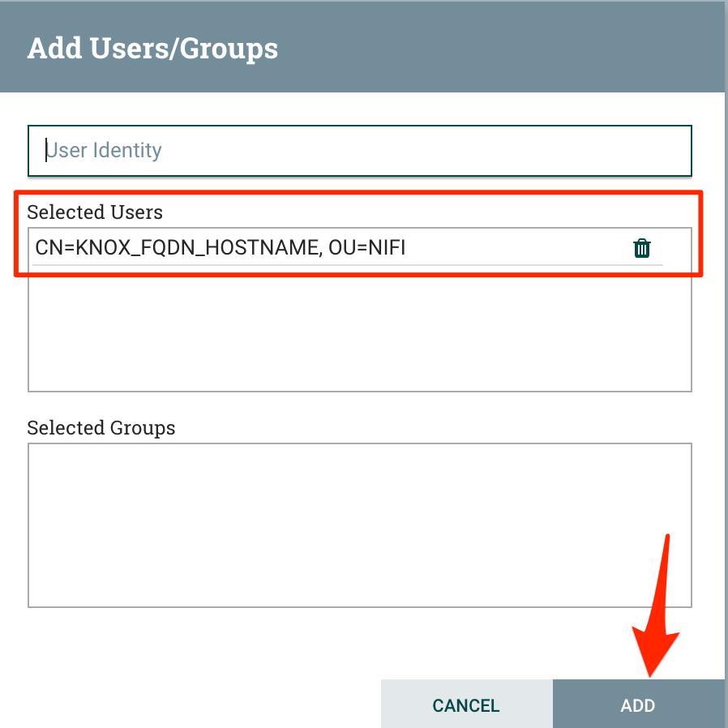Click inside the Selected Groups box
Viewport: 728px width, 728px height.
(x=359, y=525)
